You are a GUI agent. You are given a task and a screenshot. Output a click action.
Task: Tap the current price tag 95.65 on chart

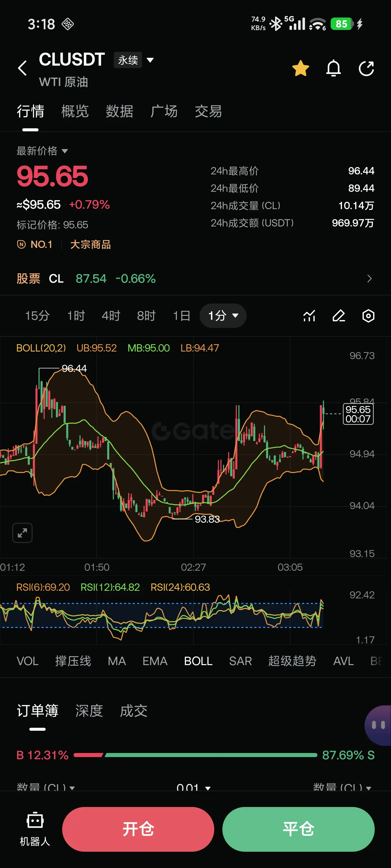[x=358, y=414]
